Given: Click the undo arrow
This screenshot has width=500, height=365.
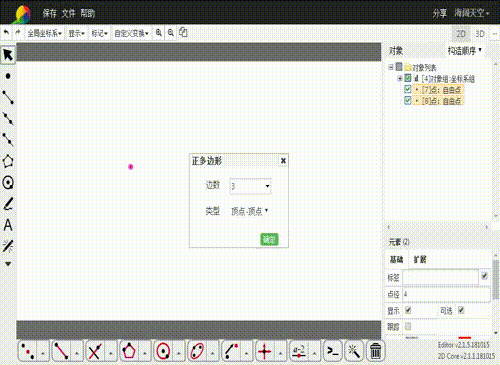Looking at the screenshot, I should 6,33.
